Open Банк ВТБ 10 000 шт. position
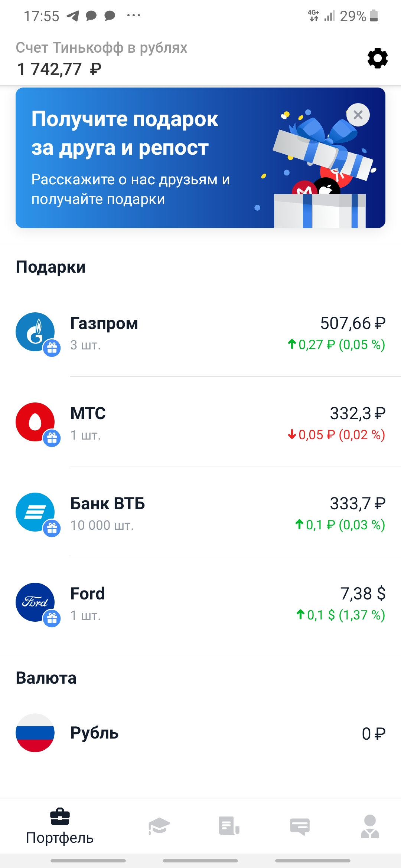This screenshot has width=401, height=868. (200, 512)
